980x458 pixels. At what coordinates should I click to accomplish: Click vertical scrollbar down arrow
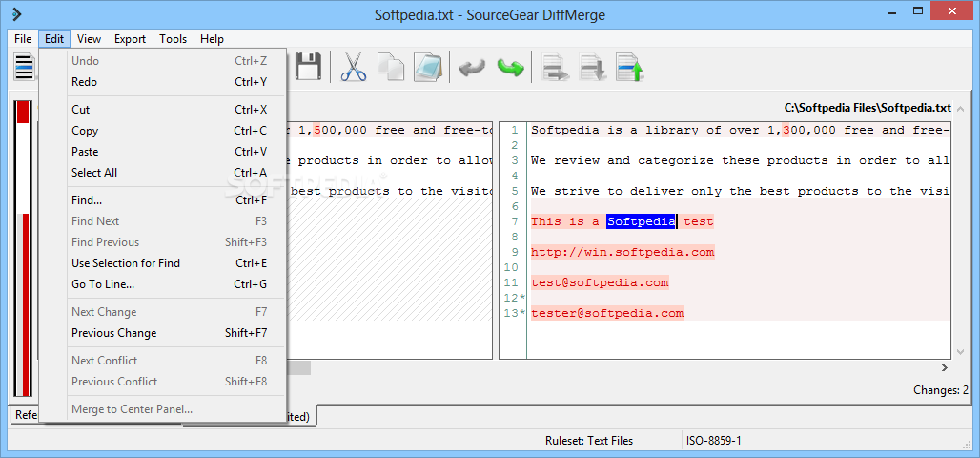coord(961,352)
